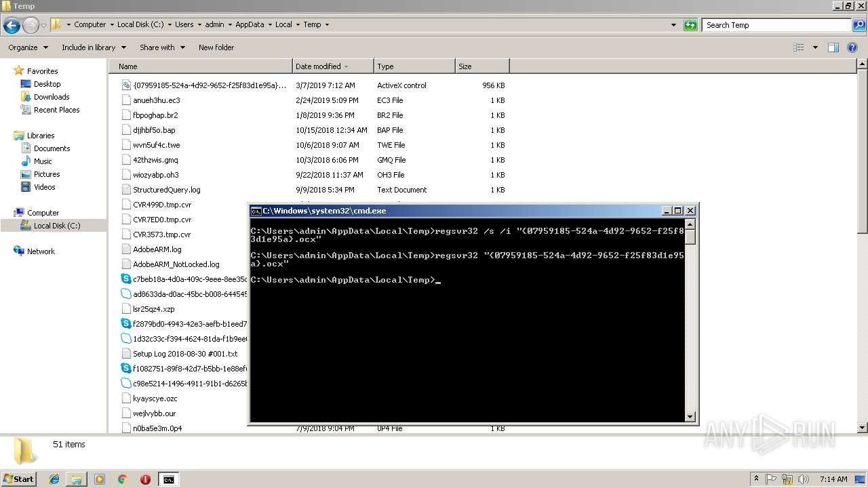Viewport: 868px width, 488px height.
Task: Click Local breadcrumb segment
Action: [x=283, y=24]
